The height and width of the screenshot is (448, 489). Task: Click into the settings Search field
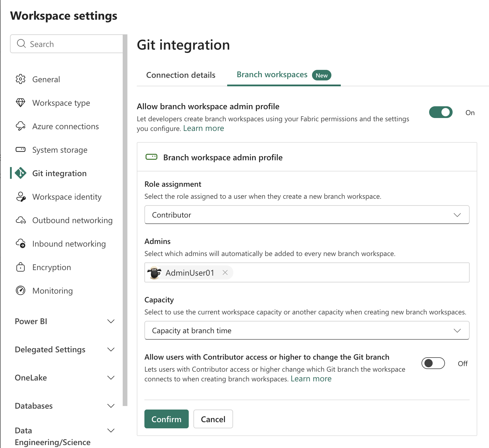click(x=67, y=44)
